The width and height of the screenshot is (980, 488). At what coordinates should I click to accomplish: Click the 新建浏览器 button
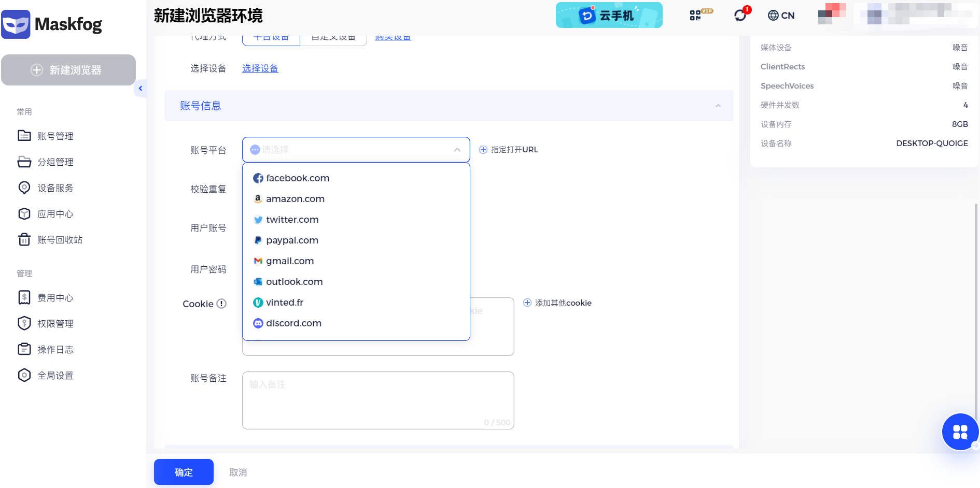[68, 70]
